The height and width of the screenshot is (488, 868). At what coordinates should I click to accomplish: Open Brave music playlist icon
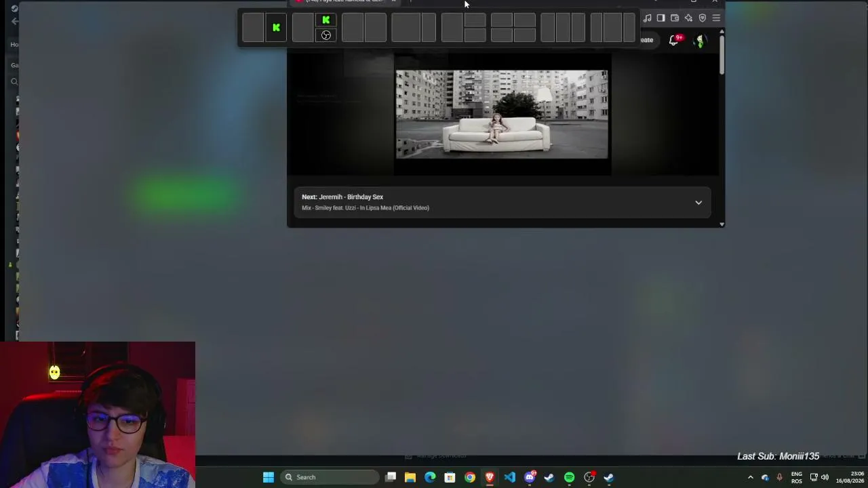648,18
